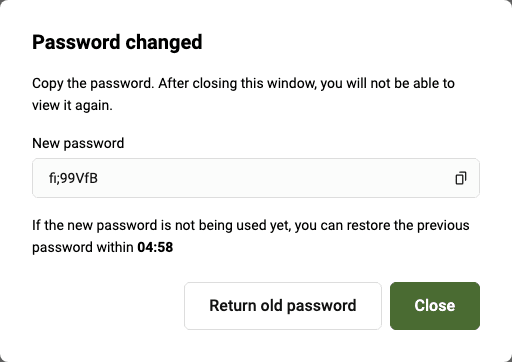The height and width of the screenshot is (362, 512).
Task: Click the 'Copy the password' instruction text
Action: (93, 83)
